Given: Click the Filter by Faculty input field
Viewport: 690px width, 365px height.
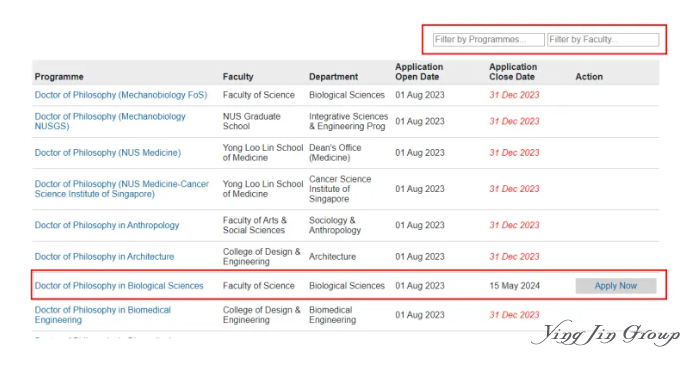Looking at the screenshot, I should point(603,40).
